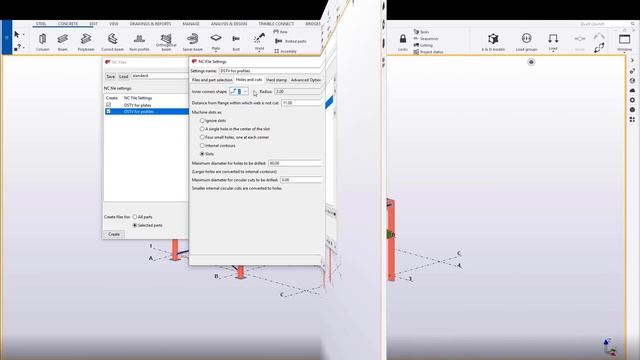This screenshot has height=360, width=640.
Task: Open the Sequencer command
Action: coord(426,39)
